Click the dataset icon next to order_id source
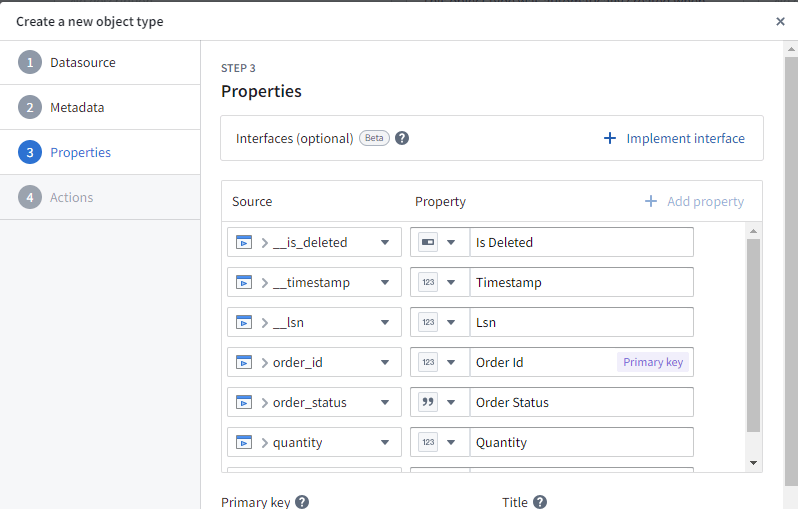The image size is (798, 509). coord(244,362)
